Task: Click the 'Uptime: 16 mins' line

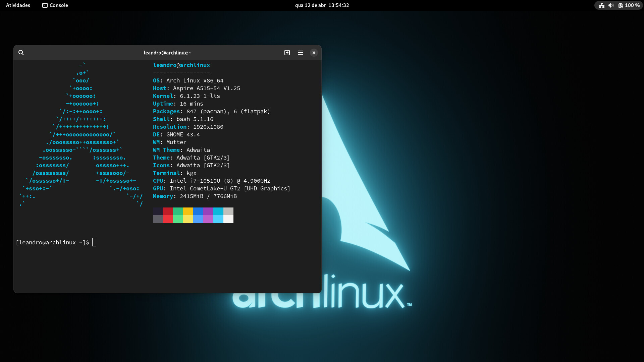Action: click(178, 104)
